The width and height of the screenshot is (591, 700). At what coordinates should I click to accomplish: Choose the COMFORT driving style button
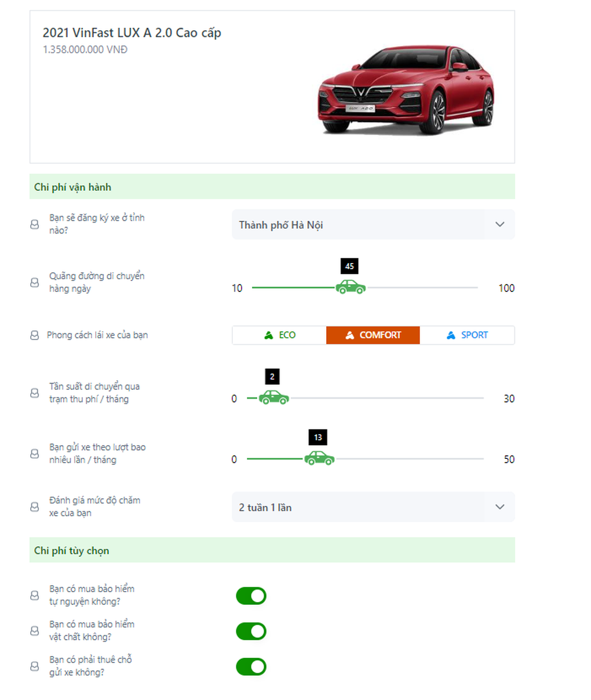tap(373, 336)
